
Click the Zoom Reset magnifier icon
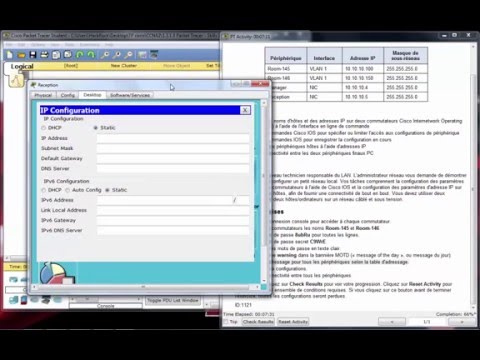click(x=117, y=55)
